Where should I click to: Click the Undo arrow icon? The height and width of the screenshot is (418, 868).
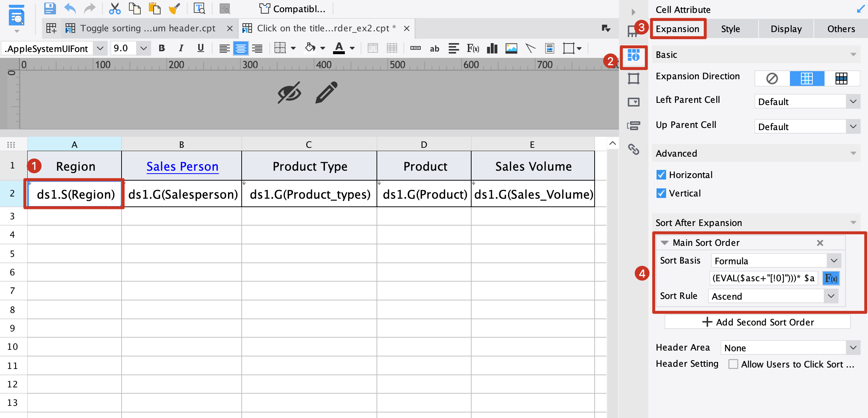[70, 8]
